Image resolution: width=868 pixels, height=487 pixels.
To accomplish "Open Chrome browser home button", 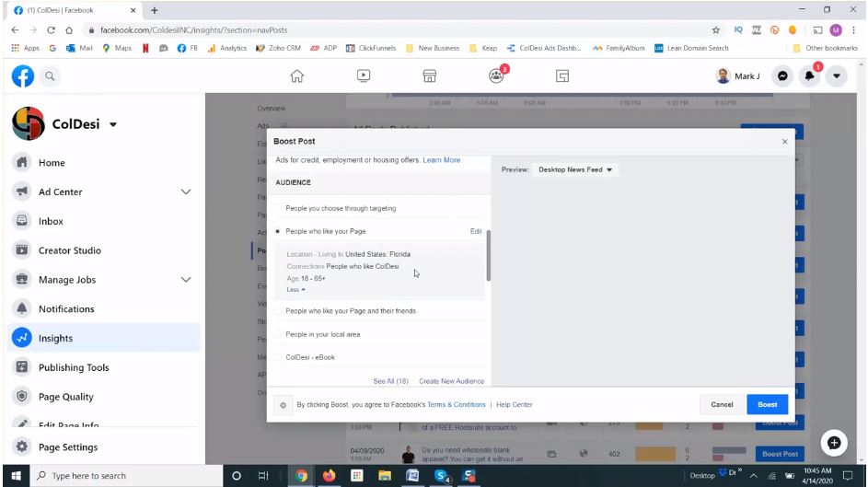I will coord(69,29).
